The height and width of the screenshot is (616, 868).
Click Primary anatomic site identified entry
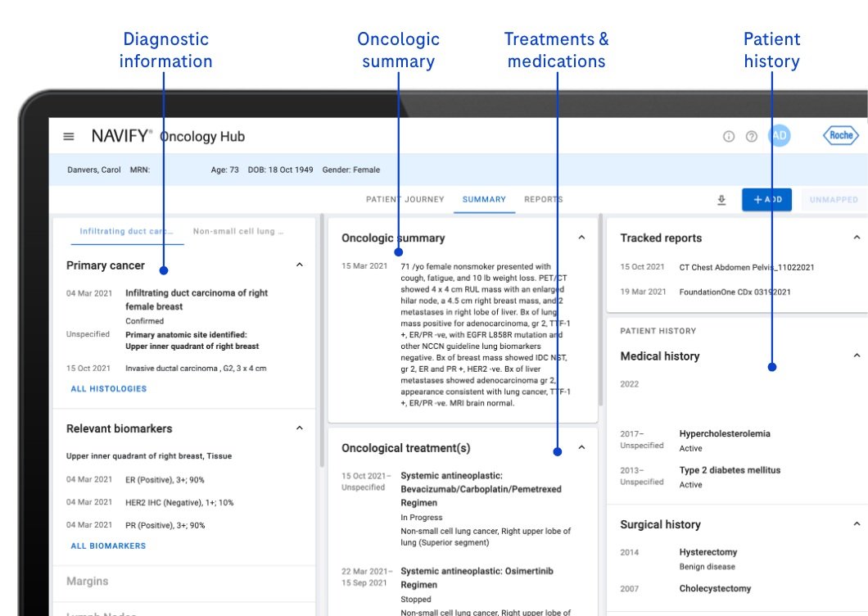(192, 341)
